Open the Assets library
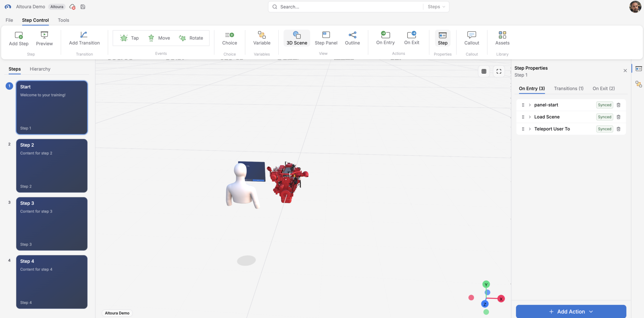Screen dimensions: 644x318 pyautogui.click(x=502, y=38)
